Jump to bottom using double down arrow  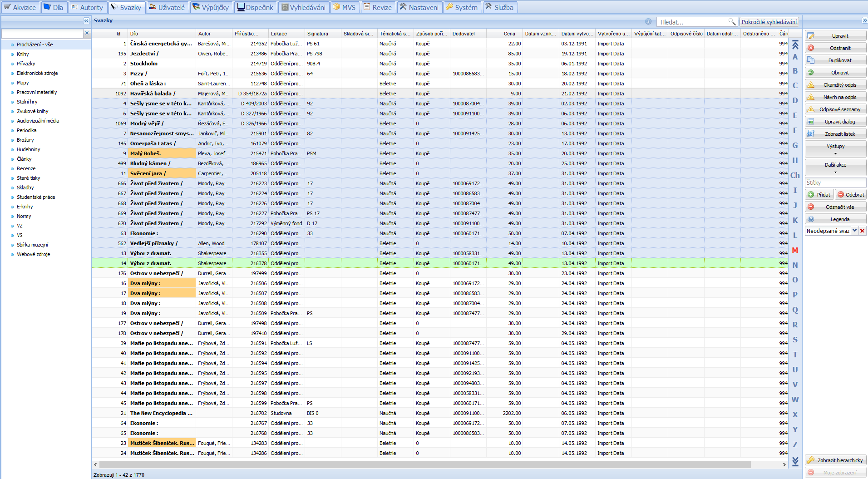click(795, 461)
